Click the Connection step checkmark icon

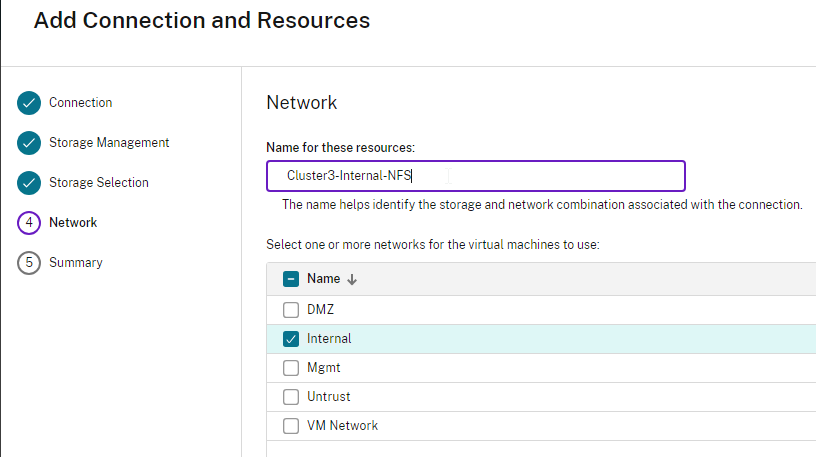(x=29, y=103)
